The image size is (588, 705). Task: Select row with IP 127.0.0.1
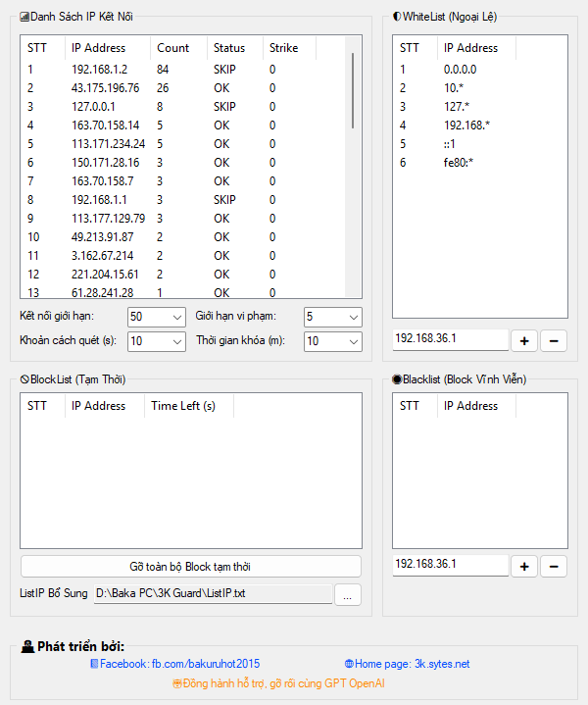183,107
